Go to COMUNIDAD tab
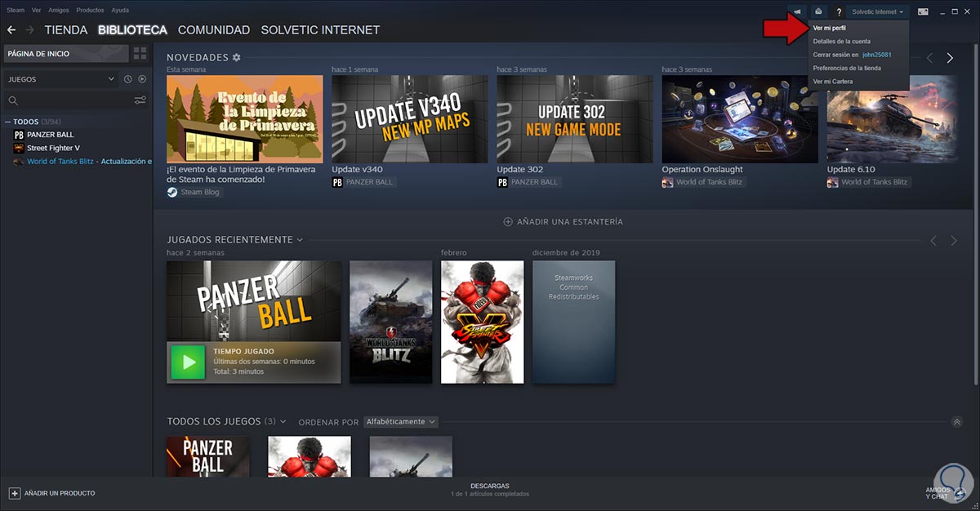The width and height of the screenshot is (980, 511). 214,30
